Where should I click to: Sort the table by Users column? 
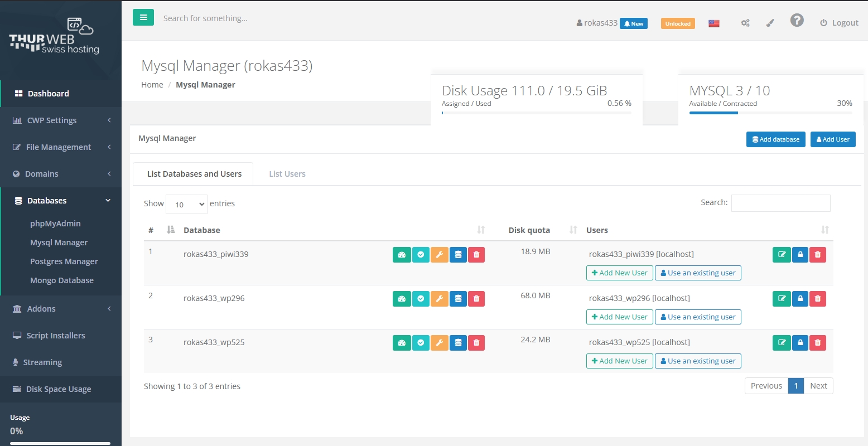[x=707, y=230]
